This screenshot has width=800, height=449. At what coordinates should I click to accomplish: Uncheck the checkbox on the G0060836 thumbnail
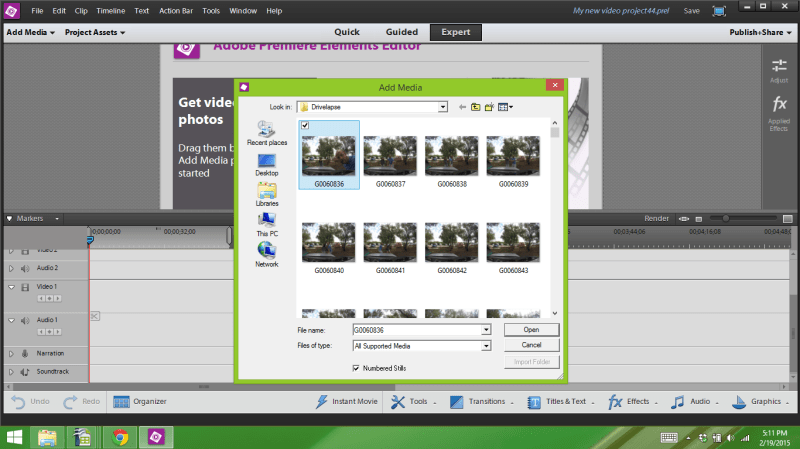click(305, 125)
